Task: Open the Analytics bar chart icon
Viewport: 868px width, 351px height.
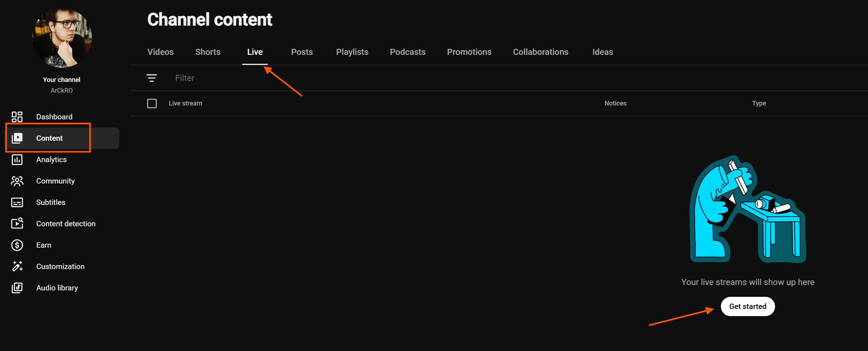Action: 17,160
